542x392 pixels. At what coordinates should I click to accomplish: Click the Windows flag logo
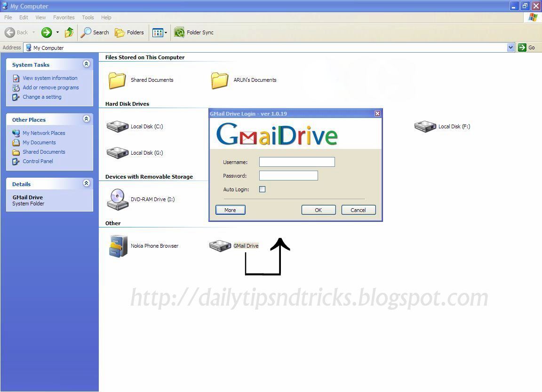[x=533, y=17]
